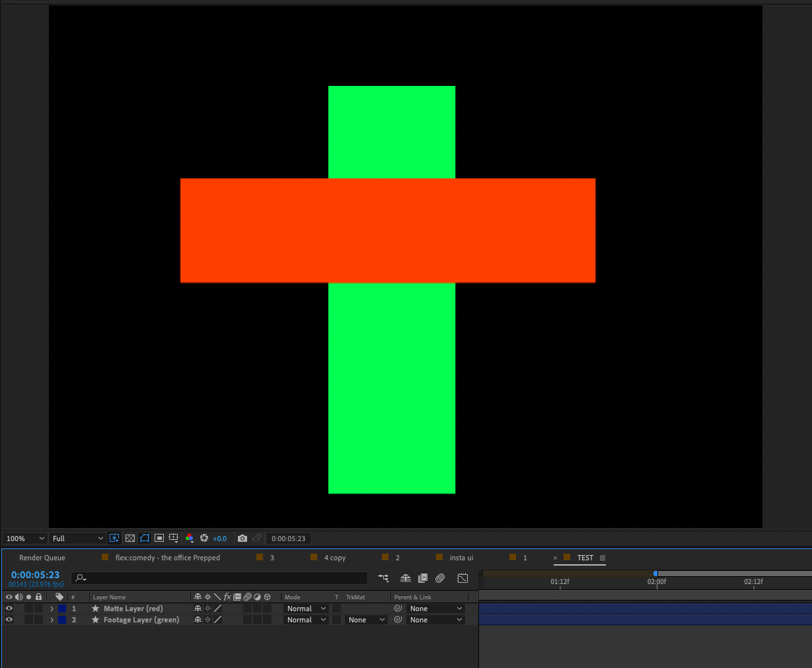Reset exposure by clicking +0.0
Viewport: 812px width, 668px height.
tap(219, 538)
